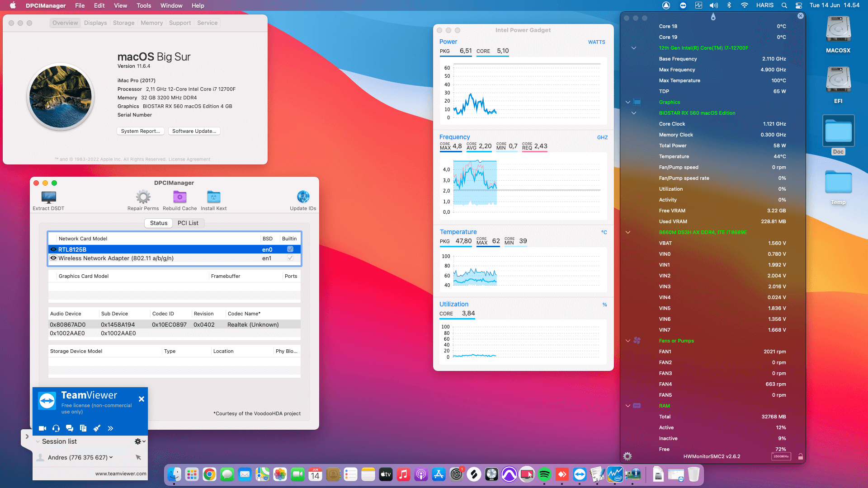
Task: Open the www.teamviewer.com link
Action: coord(121,474)
